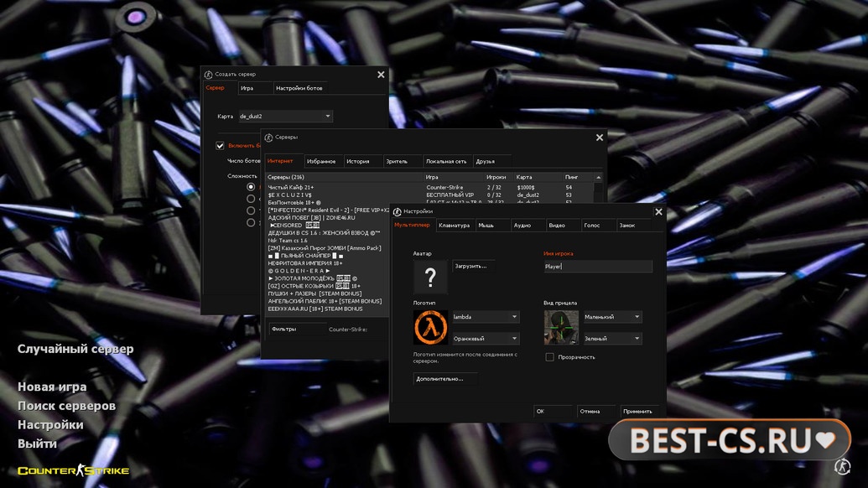Click Выйти in main menu

click(37, 444)
